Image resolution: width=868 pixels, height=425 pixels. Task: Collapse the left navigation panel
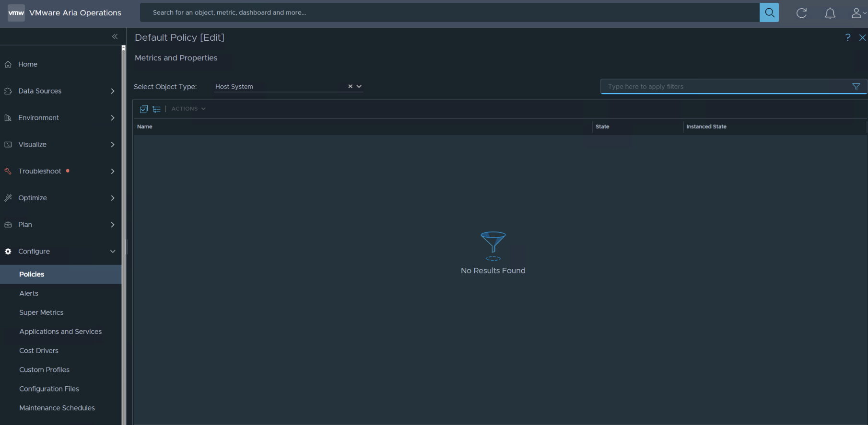click(x=115, y=36)
